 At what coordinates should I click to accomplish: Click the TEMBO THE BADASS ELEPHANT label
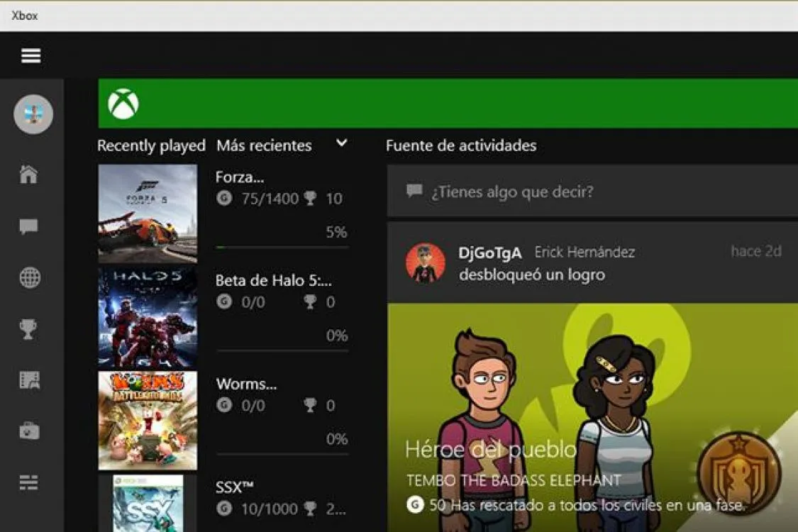[x=514, y=480]
